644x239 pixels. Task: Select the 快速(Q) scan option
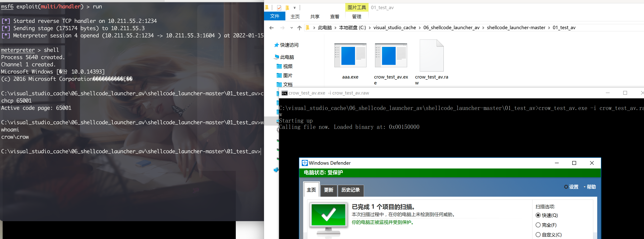coord(547,215)
